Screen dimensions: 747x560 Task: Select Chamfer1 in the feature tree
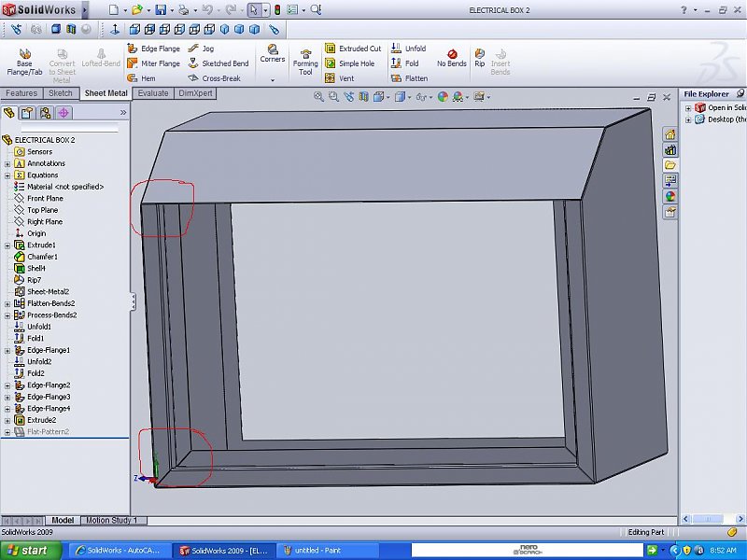(42, 257)
